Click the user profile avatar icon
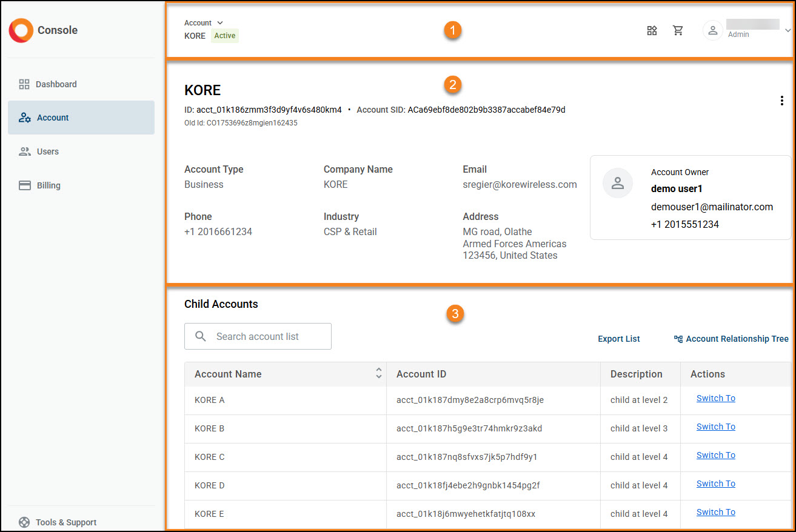This screenshot has width=796, height=532. [713, 30]
